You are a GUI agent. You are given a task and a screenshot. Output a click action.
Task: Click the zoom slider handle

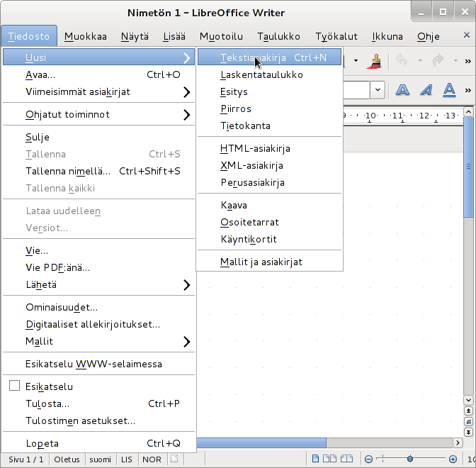410,459
